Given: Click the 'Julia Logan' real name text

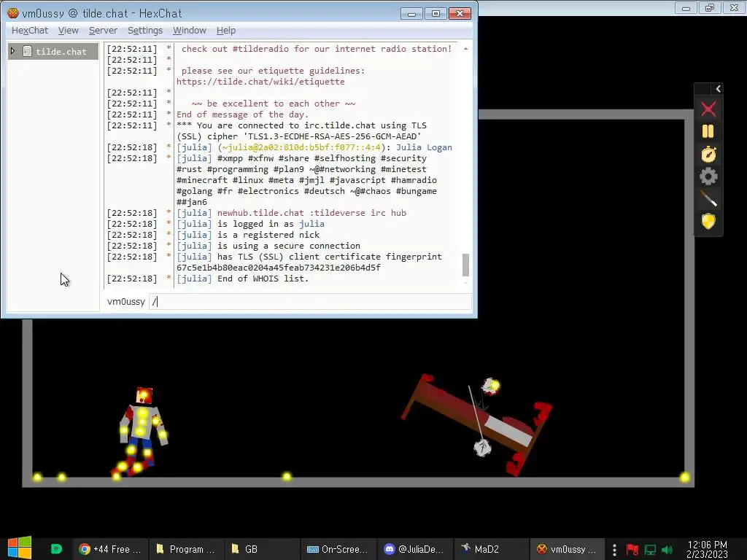Looking at the screenshot, I should [x=424, y=147].
